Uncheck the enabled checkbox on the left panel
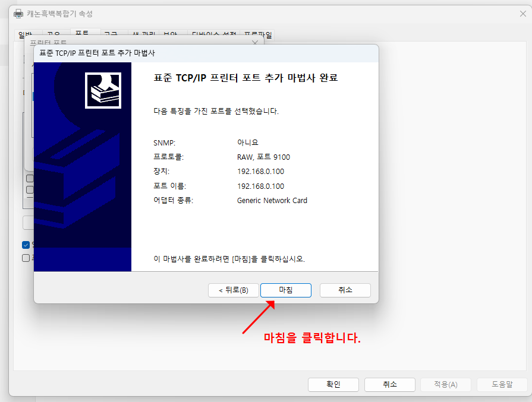532x402 pixels. tap(25, 245)
